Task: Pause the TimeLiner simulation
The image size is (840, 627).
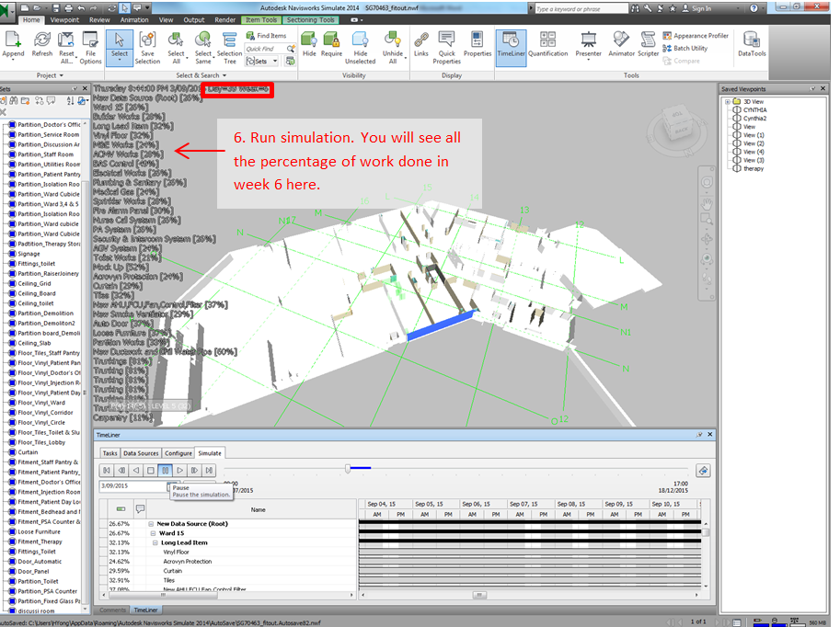Action: (x=165, y=470)
